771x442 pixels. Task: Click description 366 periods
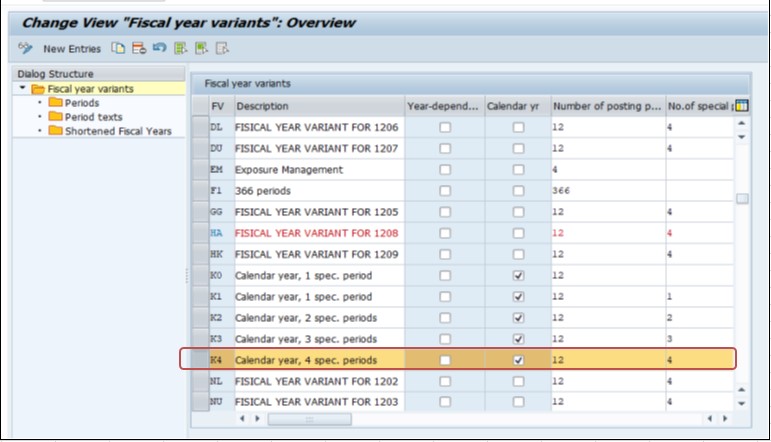click(263, 191)
